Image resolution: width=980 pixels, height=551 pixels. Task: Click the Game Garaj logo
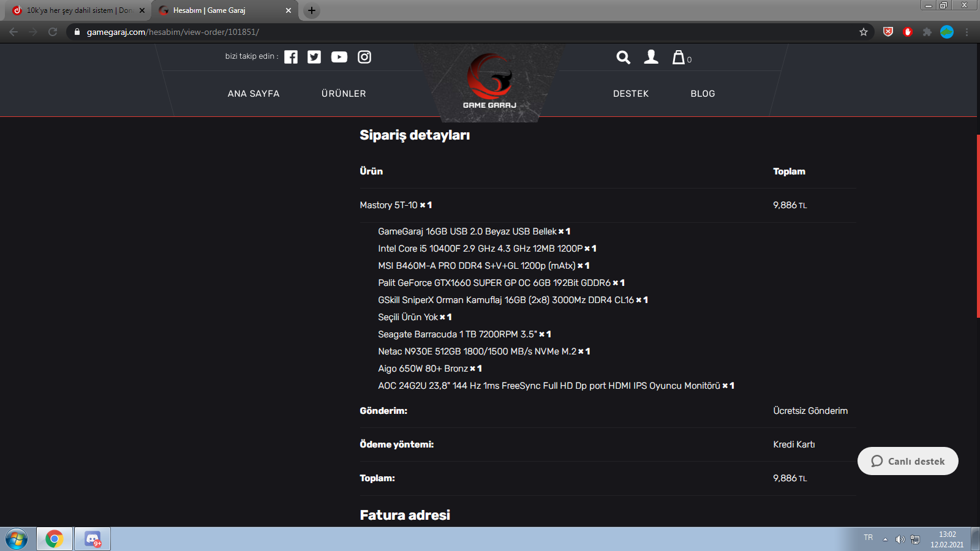tap(489, 81)
